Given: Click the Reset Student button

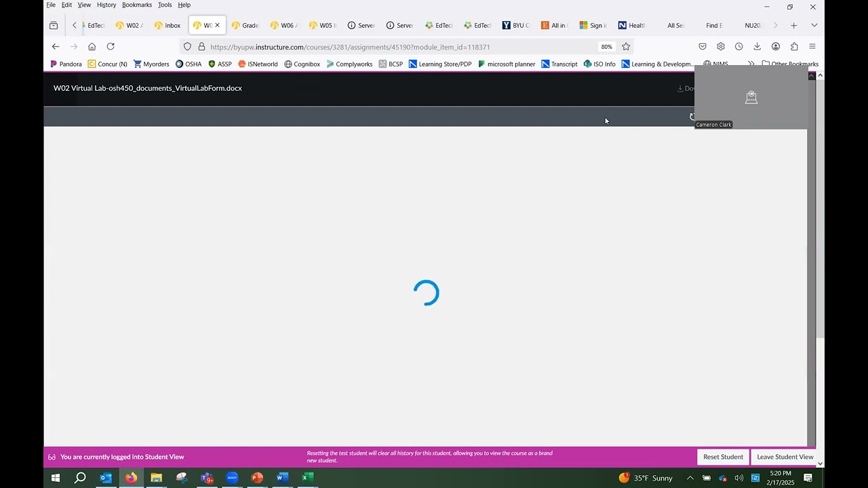Looking at the screenshot, I should (723, 457).
